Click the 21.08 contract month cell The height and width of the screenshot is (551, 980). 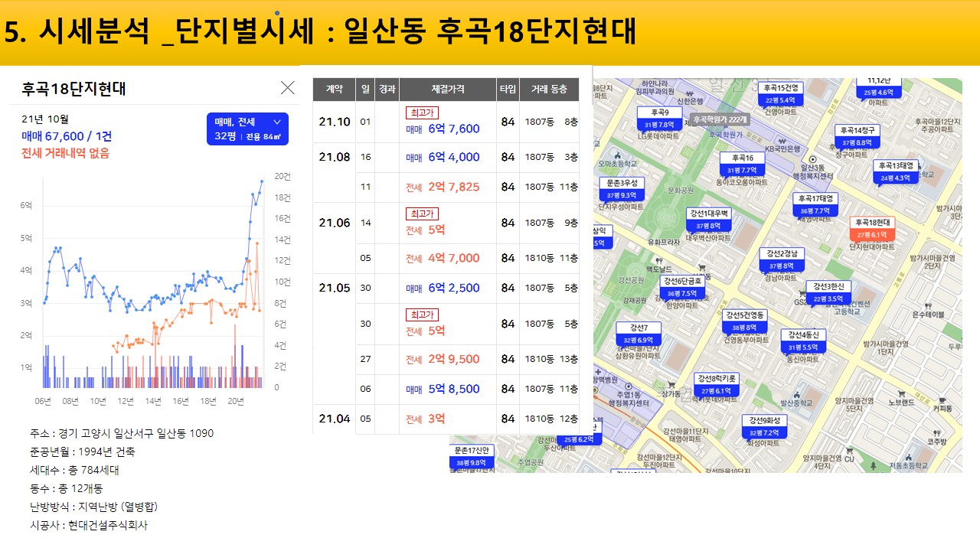click(335, 157)
